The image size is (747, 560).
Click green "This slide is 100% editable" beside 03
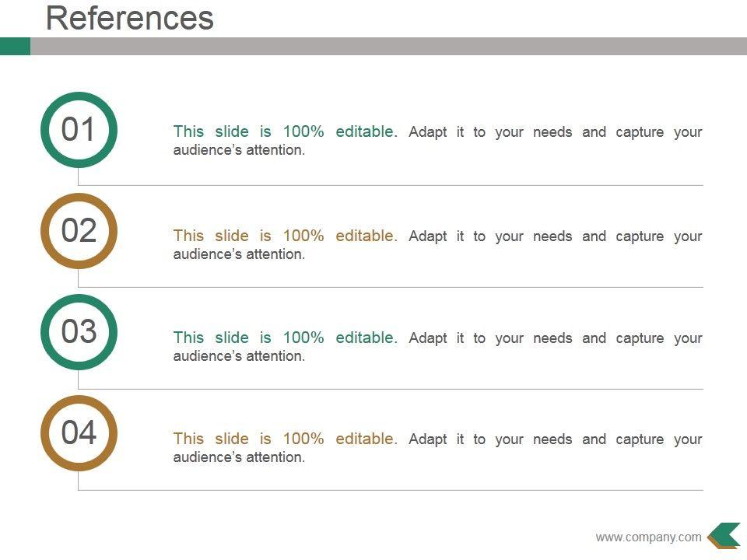tap(285, 338)
